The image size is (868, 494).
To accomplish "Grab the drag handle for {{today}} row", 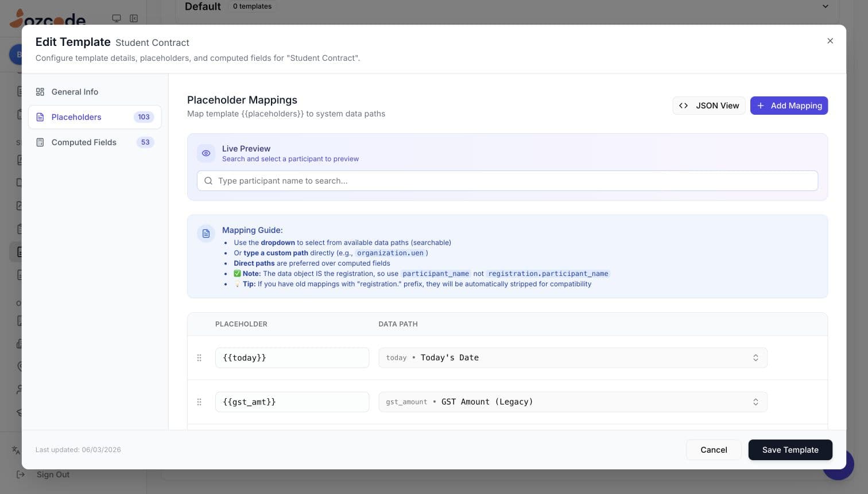I will pos(199,357).
